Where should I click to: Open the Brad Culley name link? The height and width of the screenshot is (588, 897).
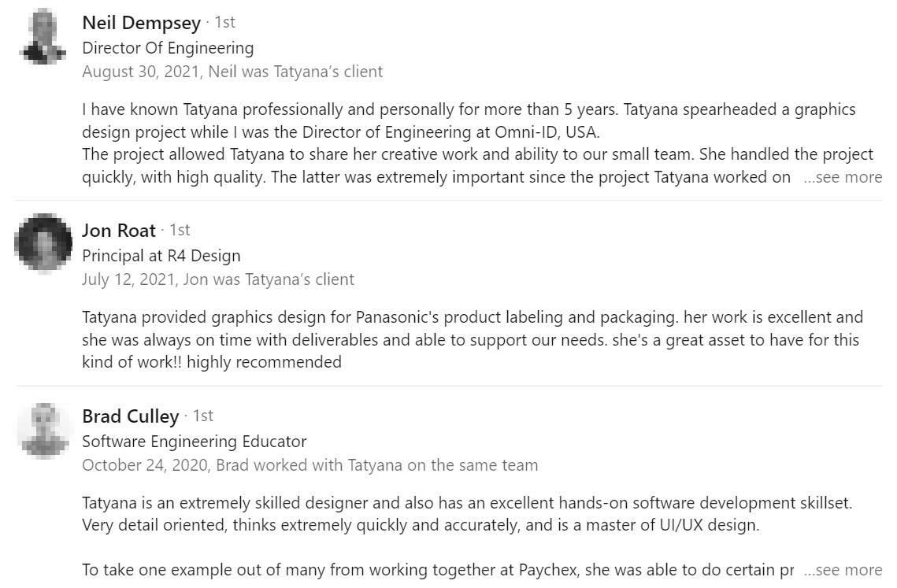pos(130,416)
